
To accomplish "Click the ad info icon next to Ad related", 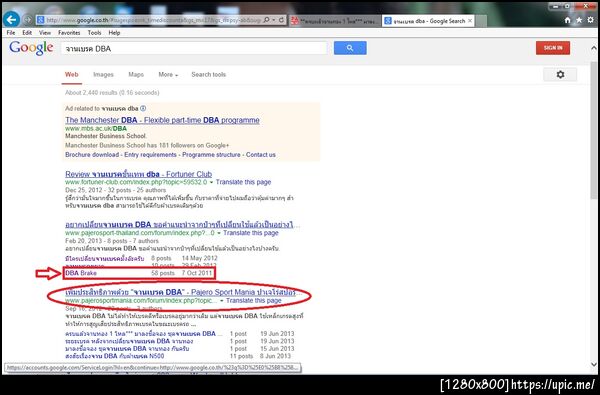I will (143, 108).
